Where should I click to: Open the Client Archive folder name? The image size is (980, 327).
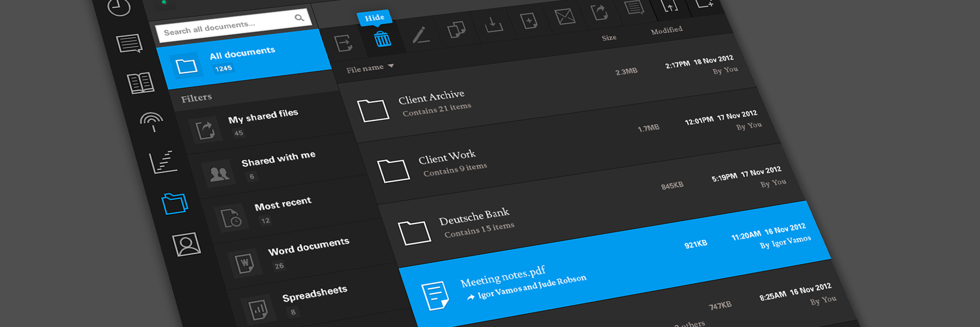(x=431, y=97)
